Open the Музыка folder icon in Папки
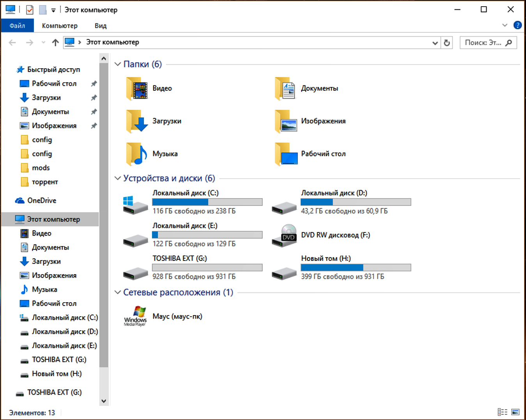Viewport: 526px width, 420px height. pos(137,154)
